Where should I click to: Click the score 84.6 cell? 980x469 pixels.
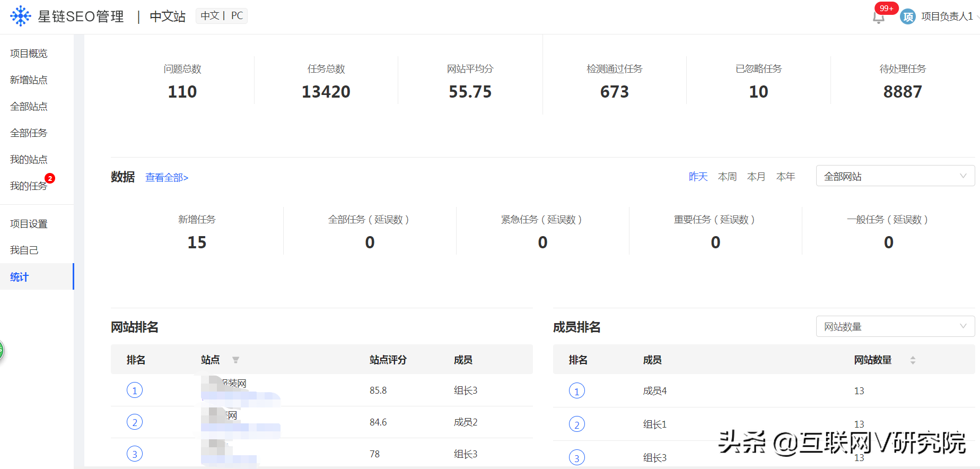coord(378,422)
